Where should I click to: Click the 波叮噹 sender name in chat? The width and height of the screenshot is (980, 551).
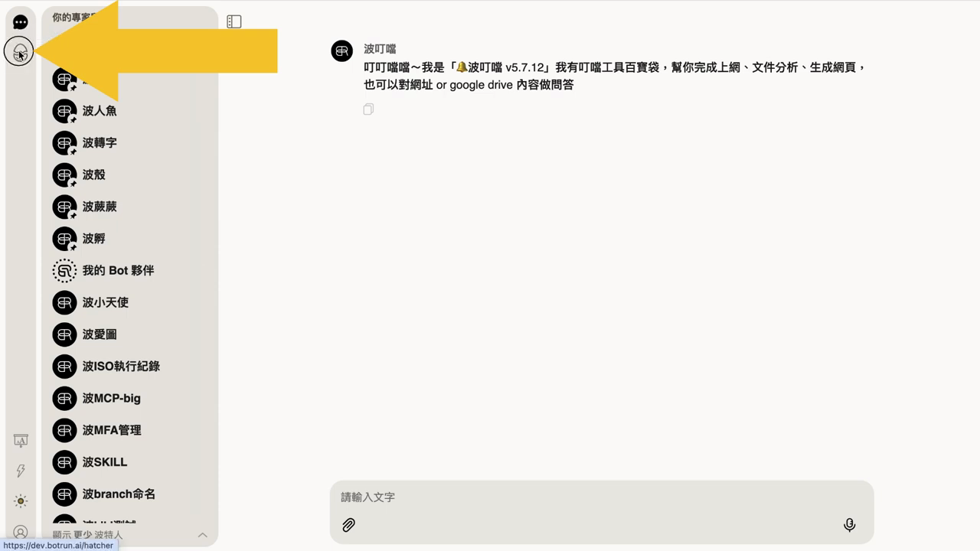pos(380,49)
